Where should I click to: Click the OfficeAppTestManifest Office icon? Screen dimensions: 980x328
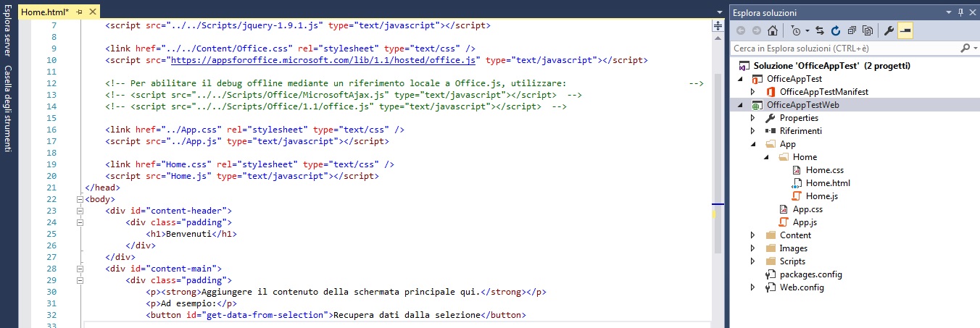point(771,92)
